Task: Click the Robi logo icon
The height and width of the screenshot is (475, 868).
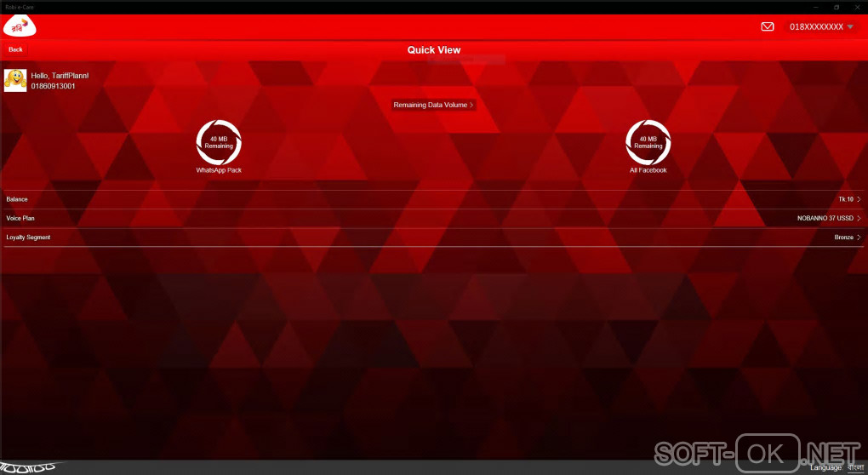Action: click(20, 26)
